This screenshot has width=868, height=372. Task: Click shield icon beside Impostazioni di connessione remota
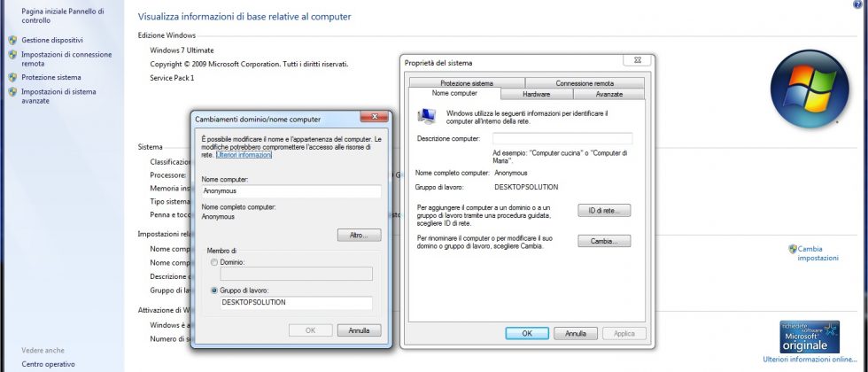(x=12, y=55)
